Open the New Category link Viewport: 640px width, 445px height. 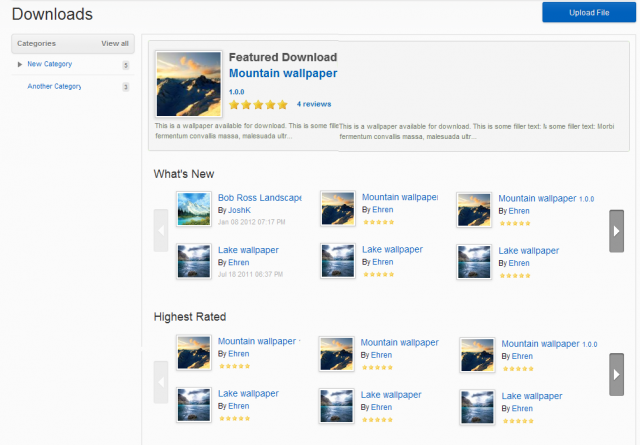(49, 65)
